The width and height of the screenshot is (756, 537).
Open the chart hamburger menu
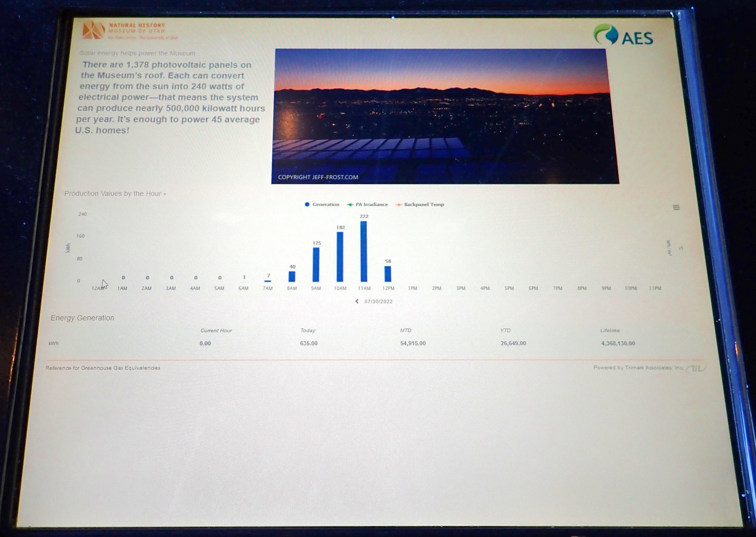(x=676, y=208)
